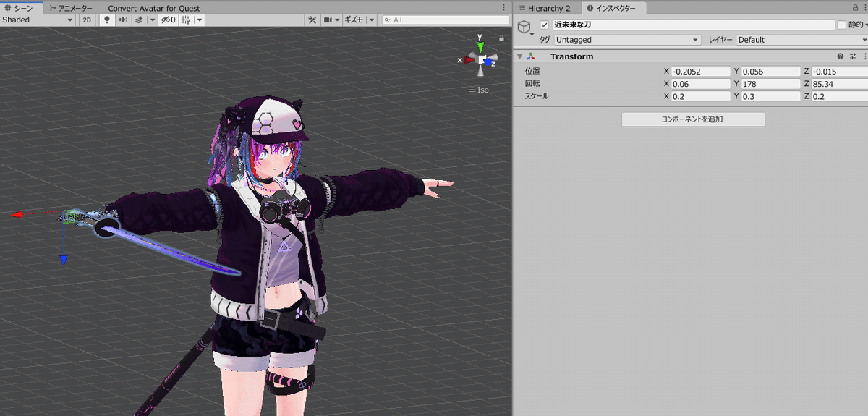The height and width of the screenshot is (416, 868).
Task: Click the コンポーネントを追加 button
Action: [x=693, y=119]
